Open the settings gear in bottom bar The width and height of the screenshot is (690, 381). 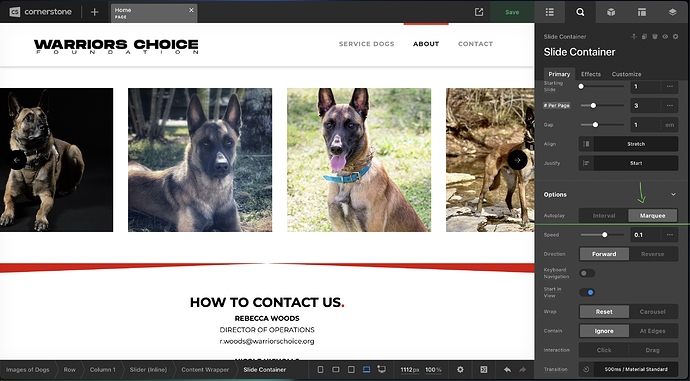460,370
